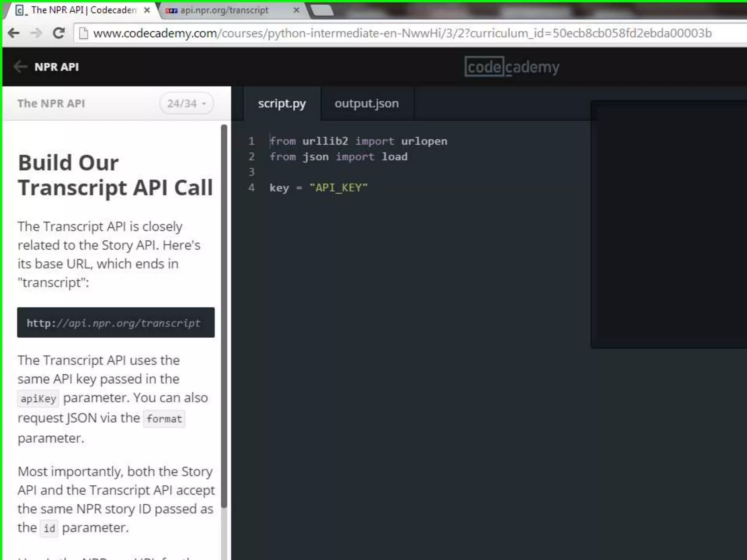Open the NPR API course header link

coord(57,67)
